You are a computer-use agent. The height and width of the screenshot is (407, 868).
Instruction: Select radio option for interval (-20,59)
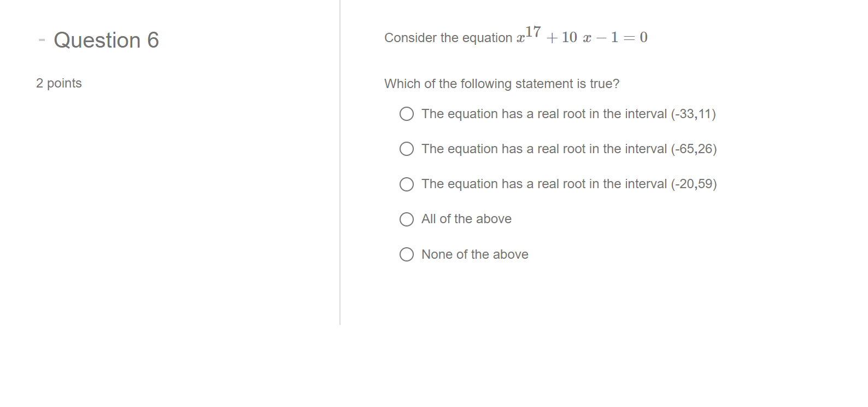(407, 184)
